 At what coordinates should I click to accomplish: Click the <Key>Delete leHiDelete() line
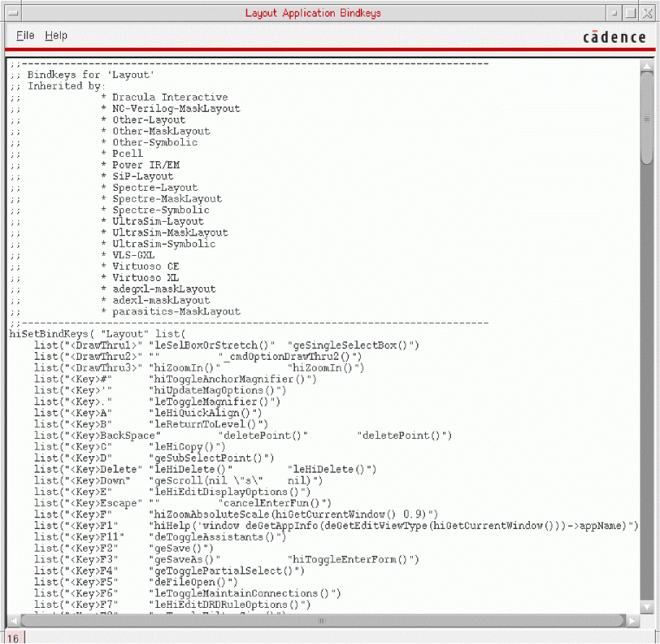[x=205, y=470]
